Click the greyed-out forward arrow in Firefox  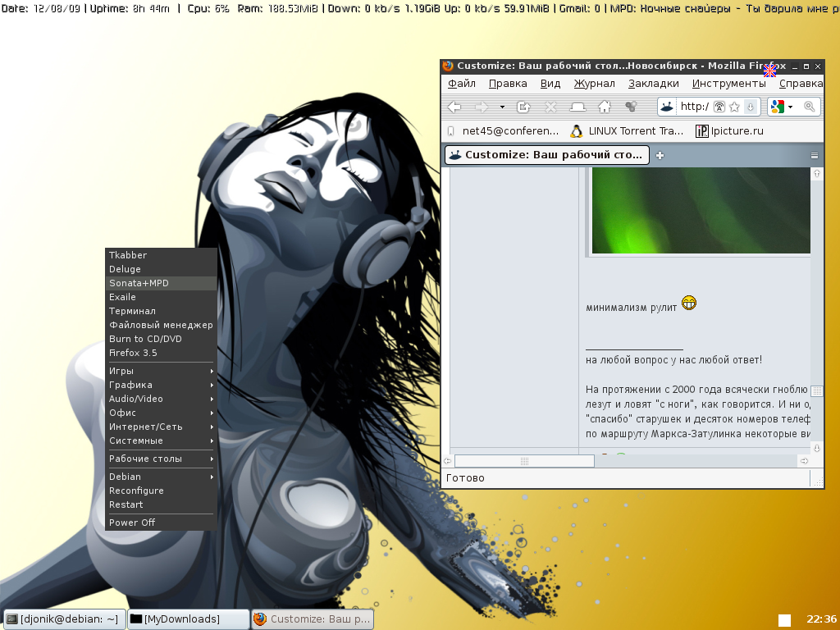pos(482,107)
